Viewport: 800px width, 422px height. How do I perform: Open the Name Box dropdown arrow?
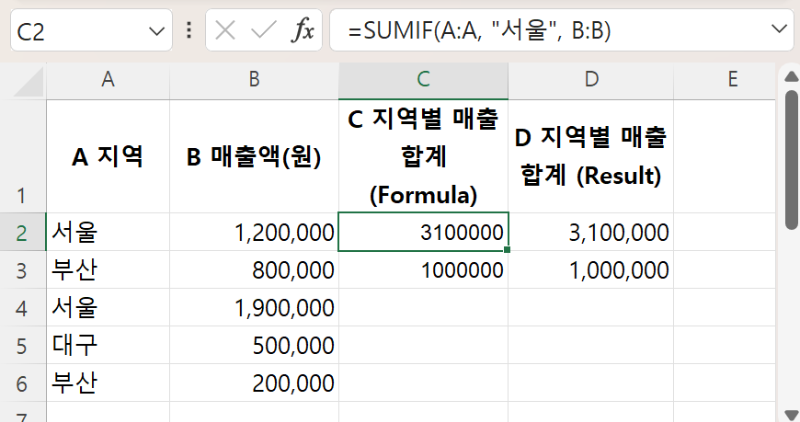coord(157,32)
